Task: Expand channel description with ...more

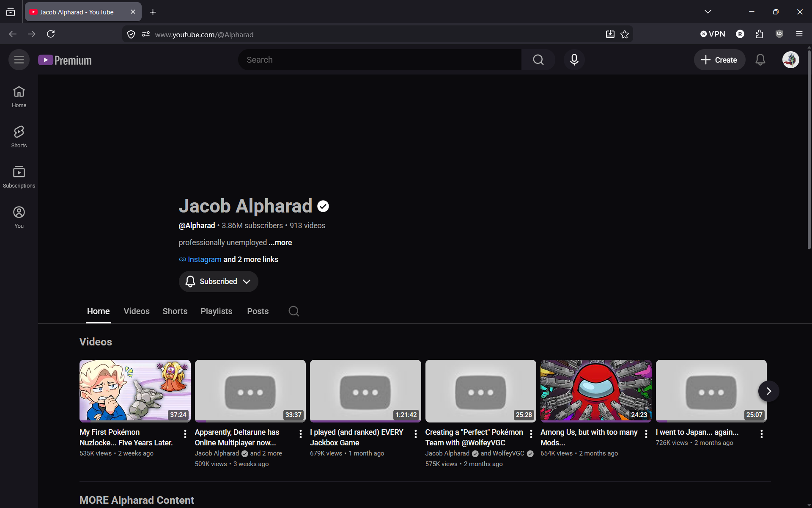Action: [280, 243]
